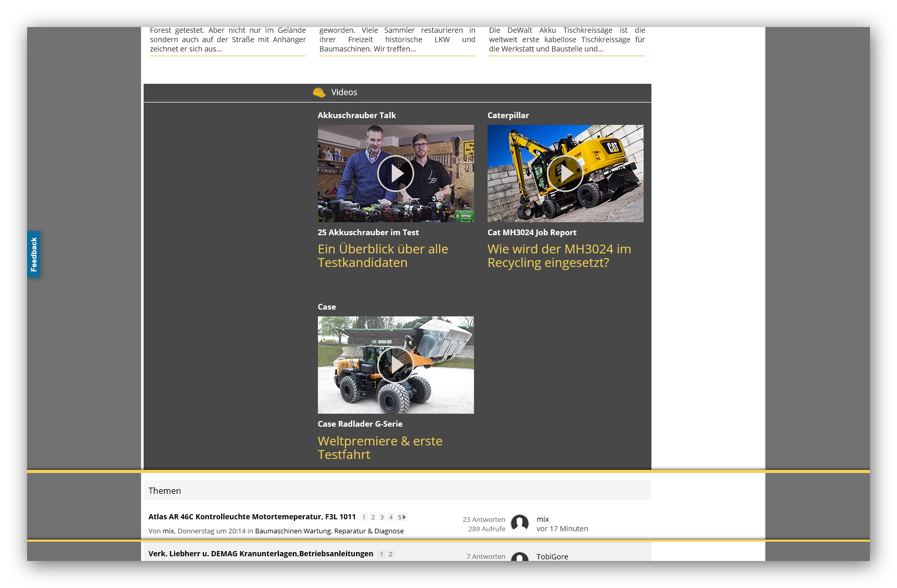
Task: Go to page 2 of Liebherr thread
Action: click(390, 554)
